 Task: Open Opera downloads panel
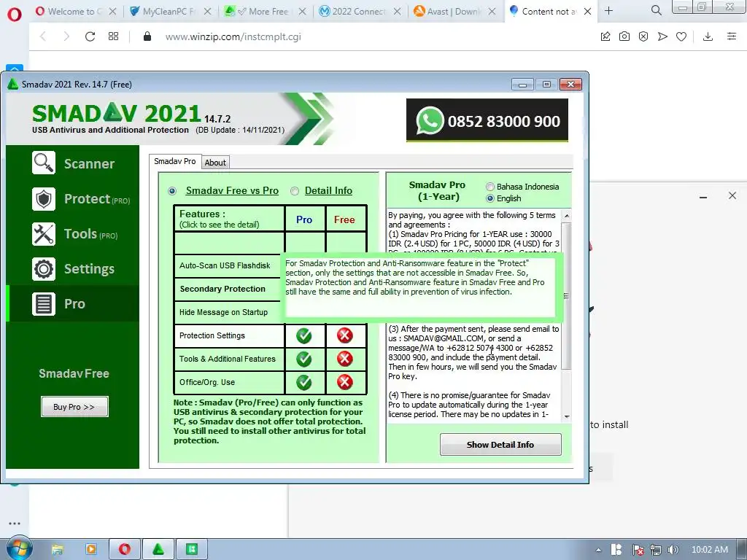click(x=708, y=36)
